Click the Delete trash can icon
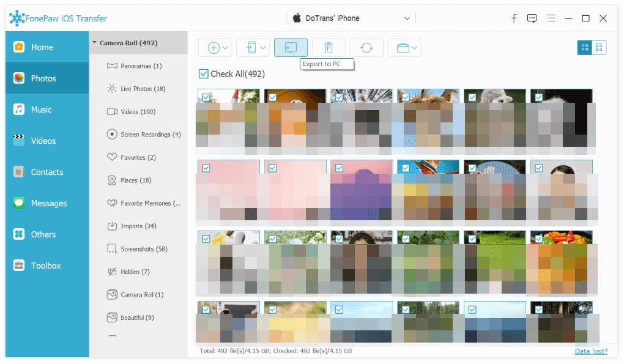 tap(329, 48)
